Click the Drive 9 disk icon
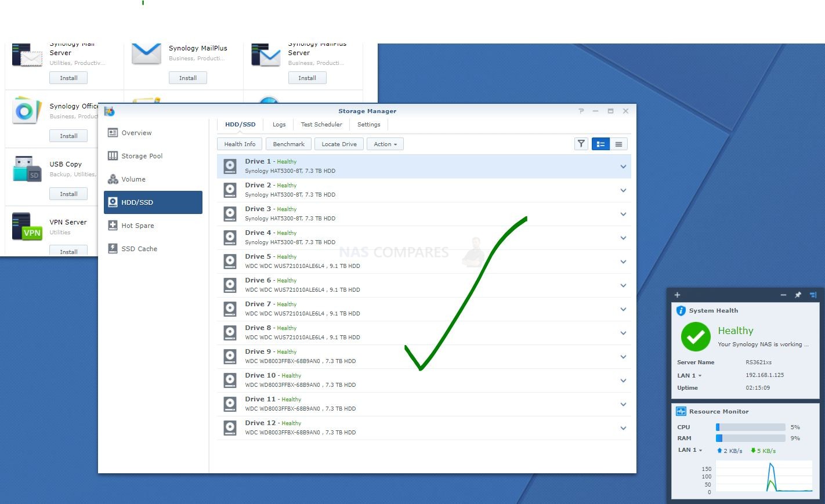Screen dimensions: 825x504 click(x=230, y=357)
